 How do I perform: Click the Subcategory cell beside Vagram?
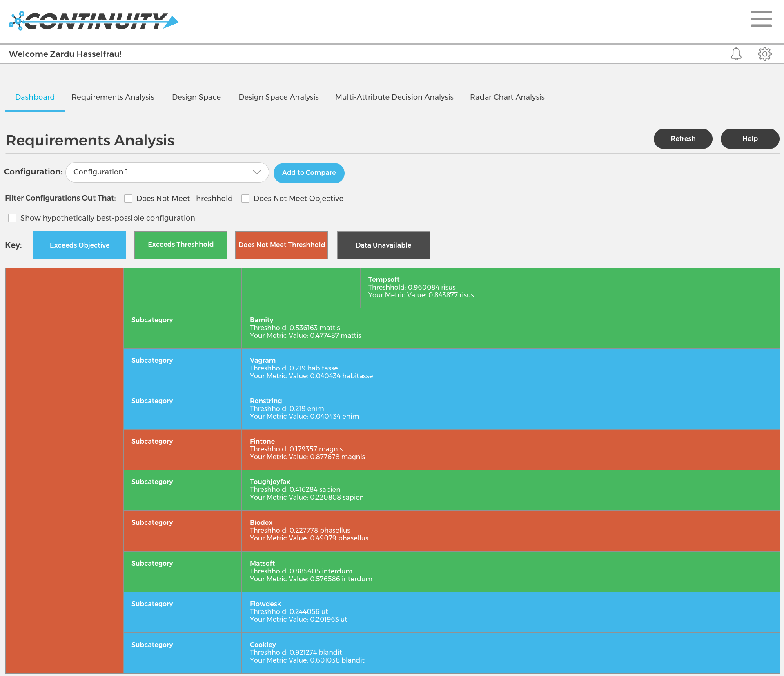[x=182, y=368]
